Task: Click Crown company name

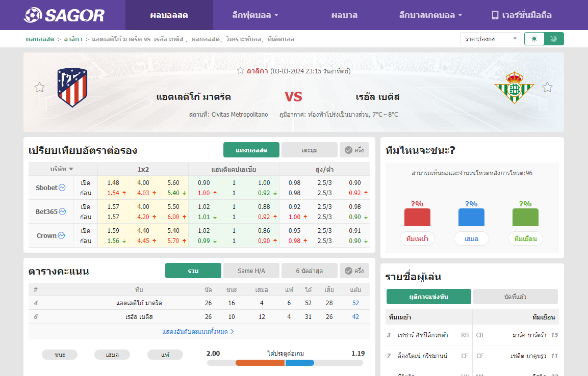Action: pyautogui.click(x=46, y=235)
